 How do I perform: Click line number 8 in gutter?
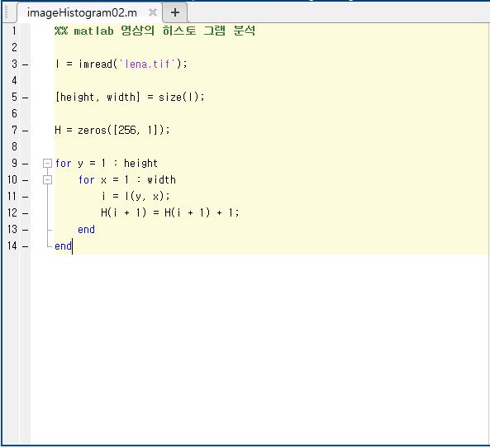point(14,146)
